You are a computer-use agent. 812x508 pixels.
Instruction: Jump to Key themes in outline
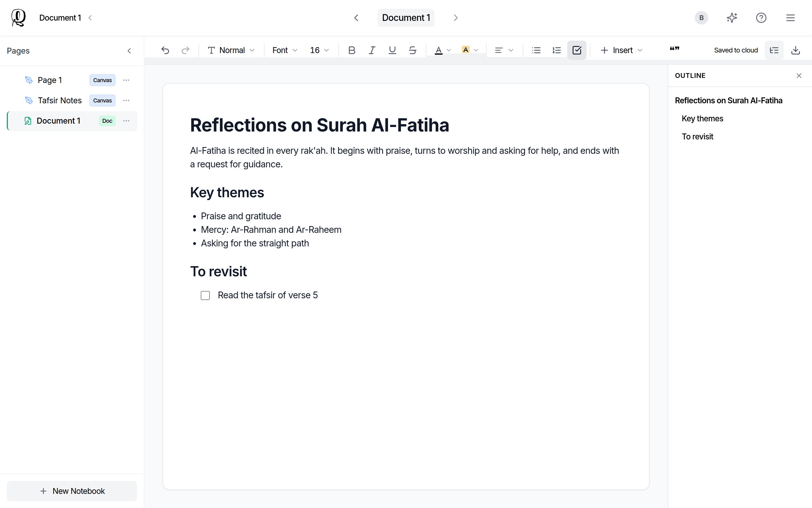coord(702,119)
